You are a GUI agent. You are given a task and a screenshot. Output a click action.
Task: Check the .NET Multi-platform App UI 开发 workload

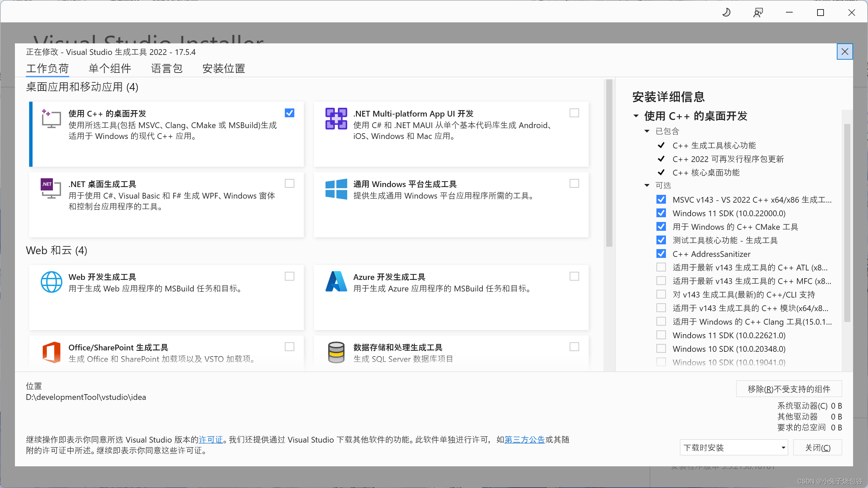tap(574, 113)
